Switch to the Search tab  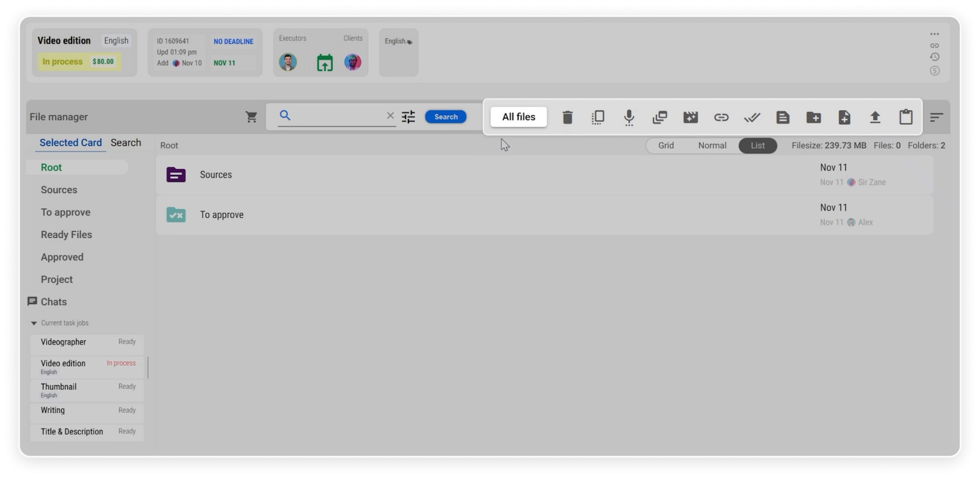[126, 143]
